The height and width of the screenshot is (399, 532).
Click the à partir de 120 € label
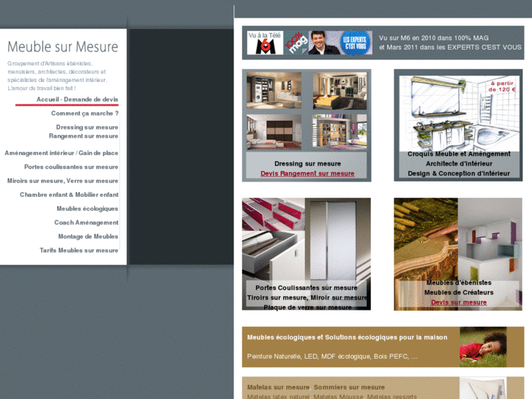coord(502,86)
